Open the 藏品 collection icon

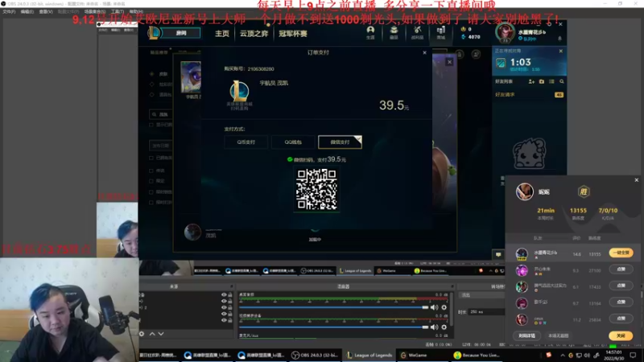click(394, 32)
